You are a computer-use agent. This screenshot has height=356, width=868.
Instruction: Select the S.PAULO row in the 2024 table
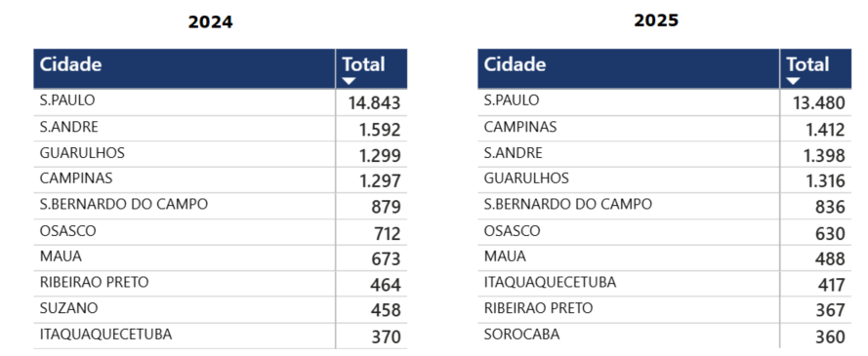(x=221, y=102)
